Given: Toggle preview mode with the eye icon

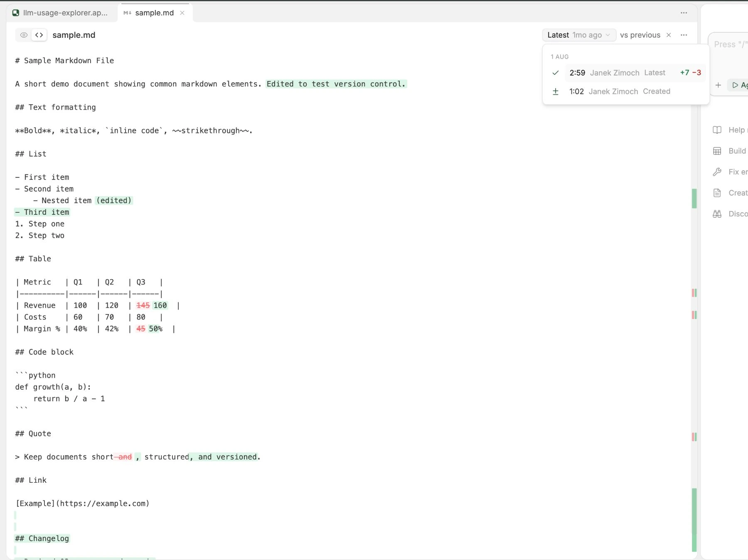Looking at the screenshot, I should pos(24,35).
